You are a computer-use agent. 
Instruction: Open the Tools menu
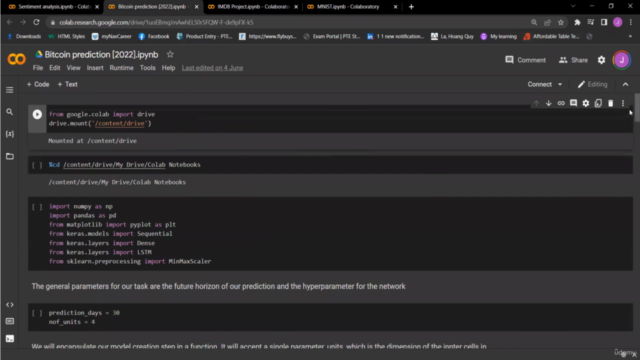coord(147,68)
